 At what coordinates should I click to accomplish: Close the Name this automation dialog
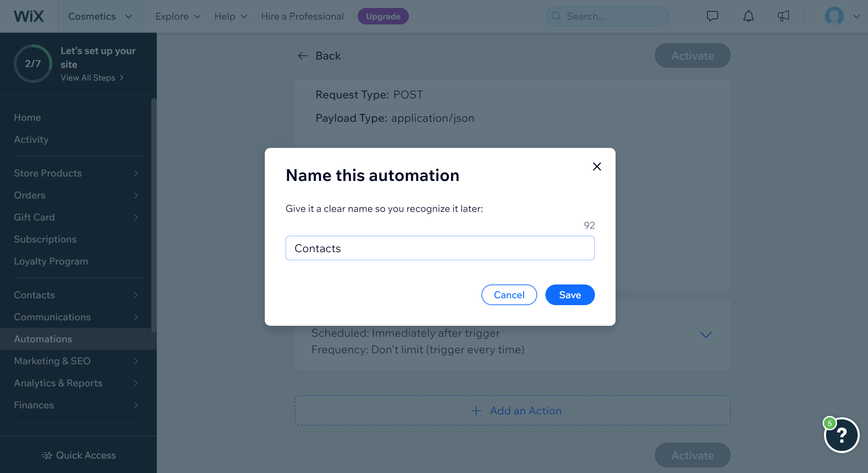pyautogui.click(x=597, y=166)
